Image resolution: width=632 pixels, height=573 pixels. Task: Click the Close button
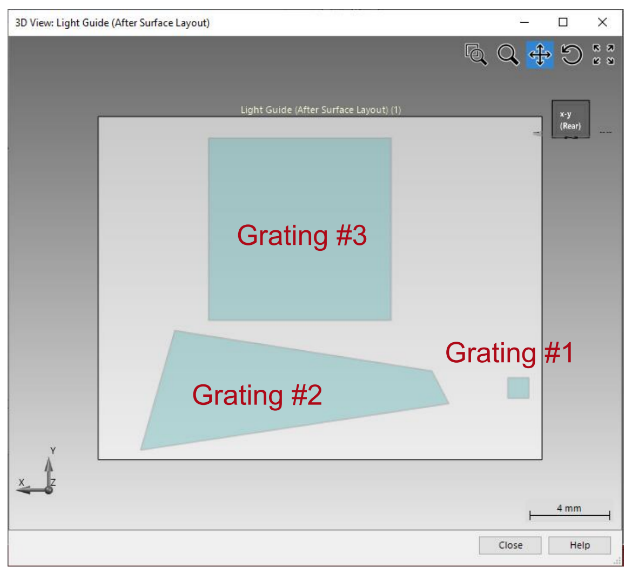point(510,545)
